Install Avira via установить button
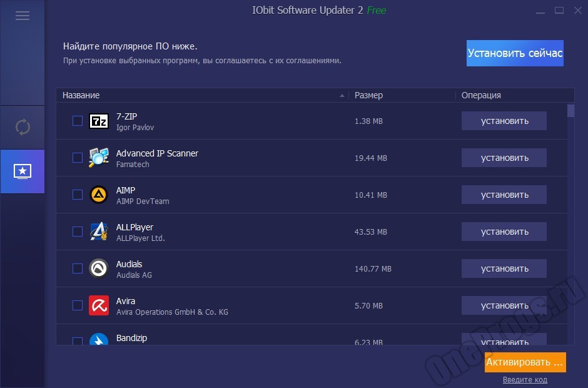Viewport: 588px width, 388px height. pos(504,305)
